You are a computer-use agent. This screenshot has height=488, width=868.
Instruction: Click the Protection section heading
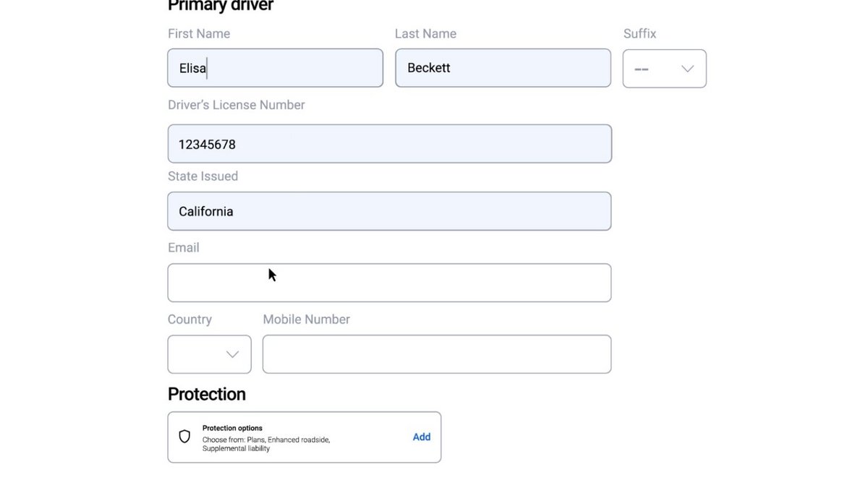[x=207, y=394]
